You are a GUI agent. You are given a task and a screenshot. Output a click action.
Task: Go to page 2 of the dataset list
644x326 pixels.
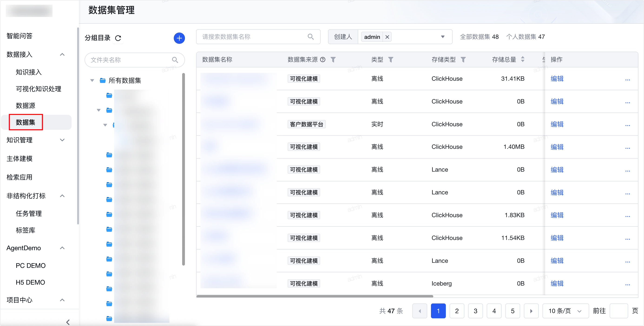[x=457, y=311]
